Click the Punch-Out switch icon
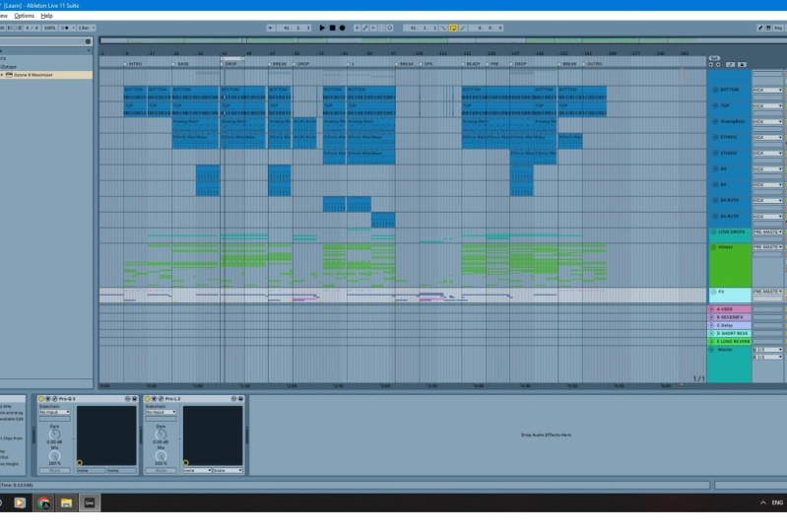The image size is (787, 532). coord(463,29)
